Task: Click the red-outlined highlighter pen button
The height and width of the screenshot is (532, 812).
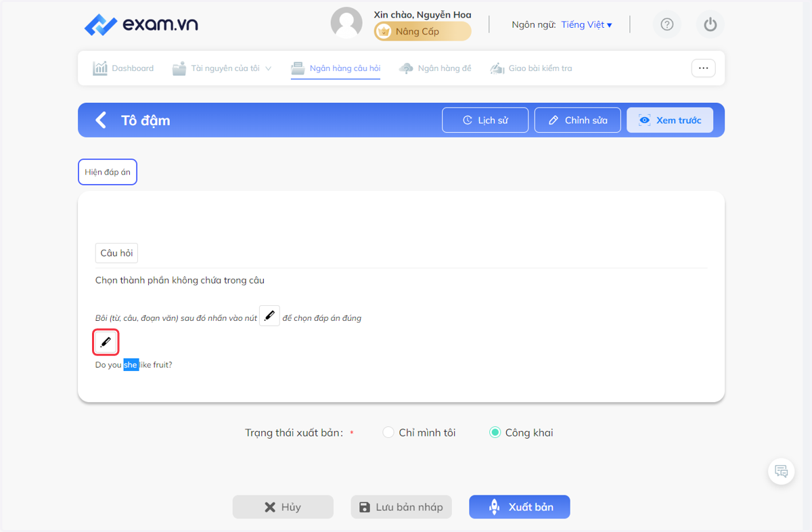Action: pyautogui.click(x=106, y=342)
